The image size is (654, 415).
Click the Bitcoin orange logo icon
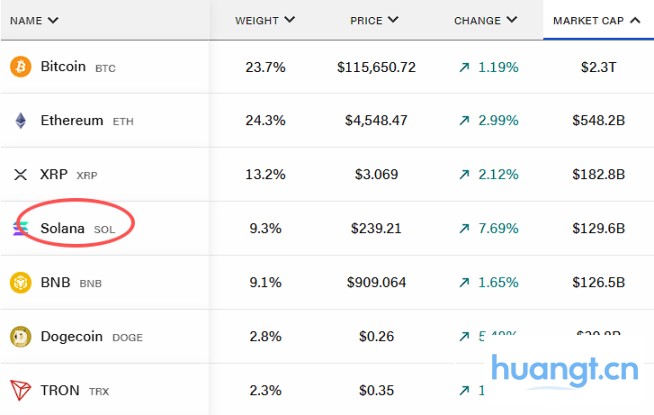click(x=20, y=67)
